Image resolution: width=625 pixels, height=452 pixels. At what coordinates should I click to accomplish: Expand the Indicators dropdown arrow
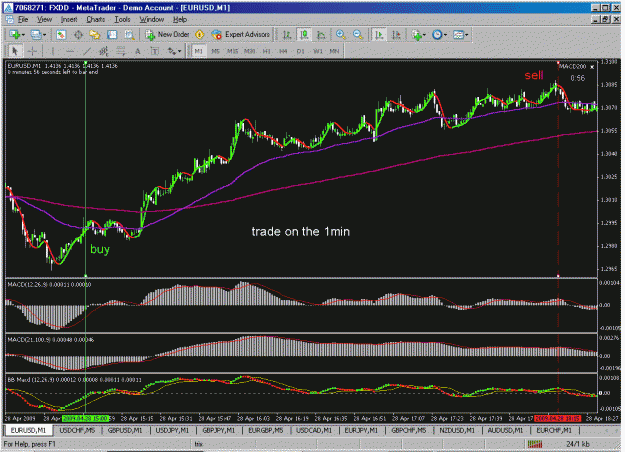424,35
